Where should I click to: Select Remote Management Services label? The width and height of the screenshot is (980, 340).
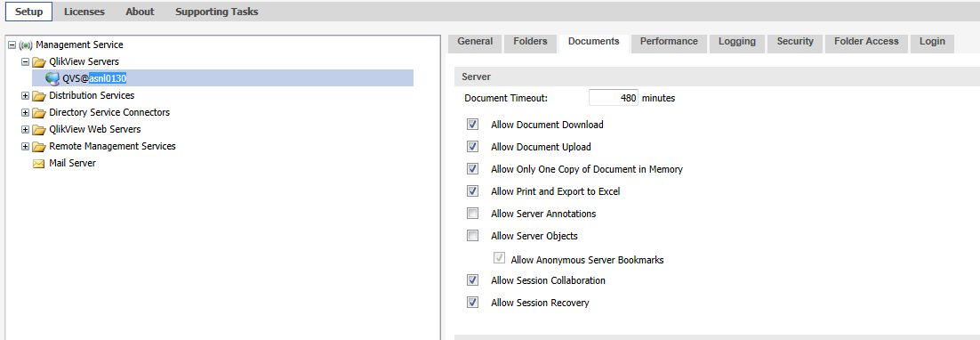coord(113,146)
